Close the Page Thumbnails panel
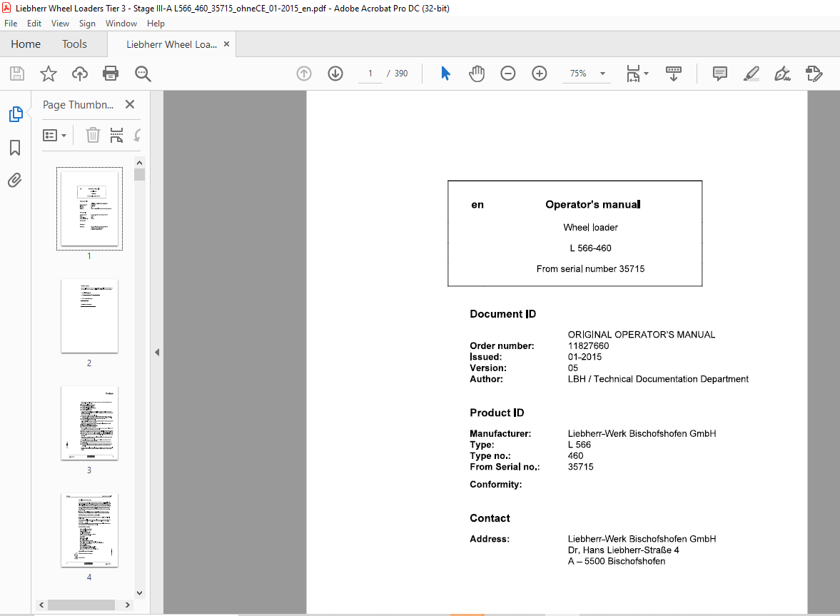The height and width of the screenshot is (616, 840). click(130, 104)
